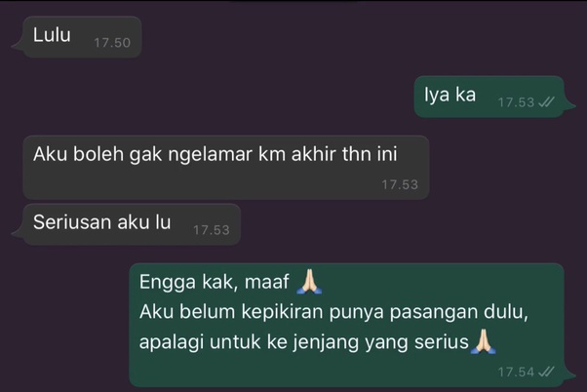The image size is (587, 392).
Task: Tap the praying hands emoji after 'maaf'
Action: click(x=309, y=282)
